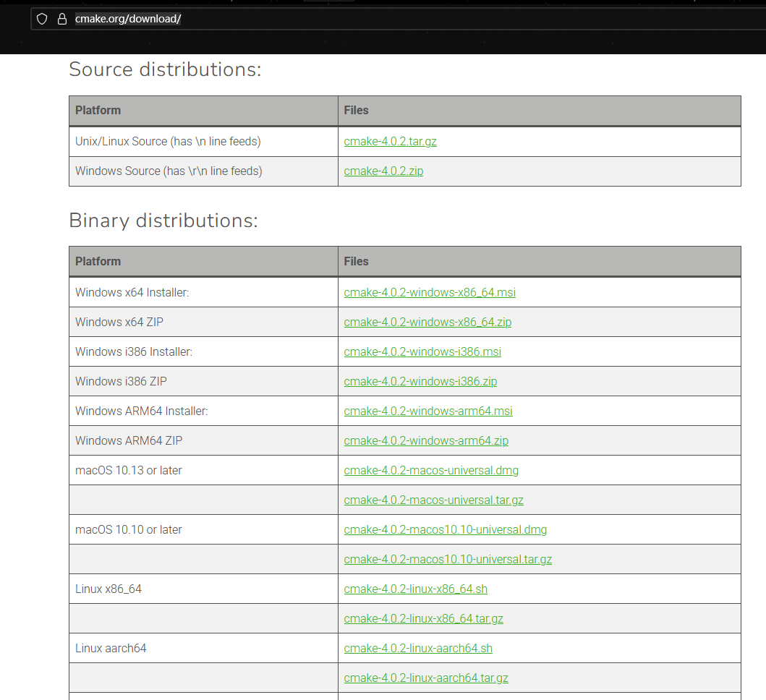Click the padlock site security icon
Image resolution: width=766 pixels, height=700 pixels.
point(62,19)
